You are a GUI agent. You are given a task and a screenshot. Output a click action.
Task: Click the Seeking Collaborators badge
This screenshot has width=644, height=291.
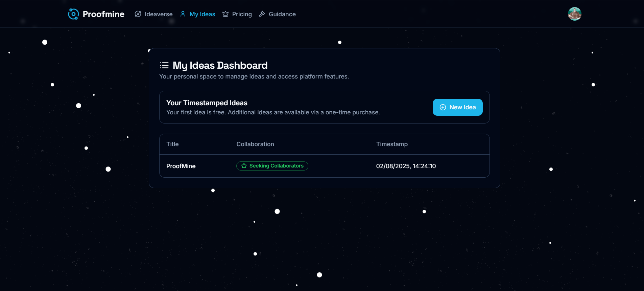(x=272, y=166)
